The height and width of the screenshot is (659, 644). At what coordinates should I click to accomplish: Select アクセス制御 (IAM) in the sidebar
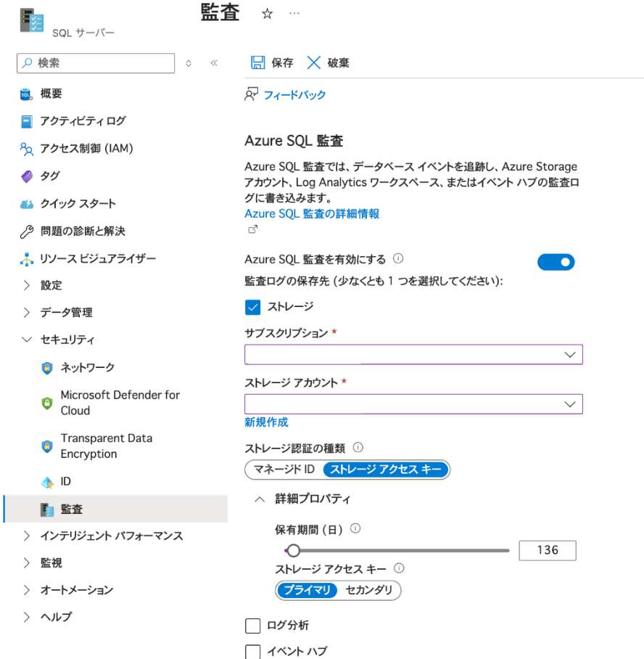click(86, 149)
